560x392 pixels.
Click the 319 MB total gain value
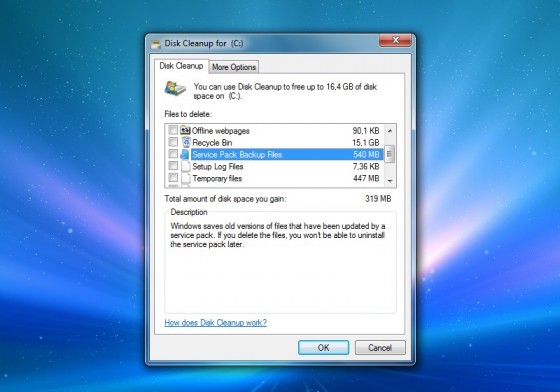(x=378, y=198)
